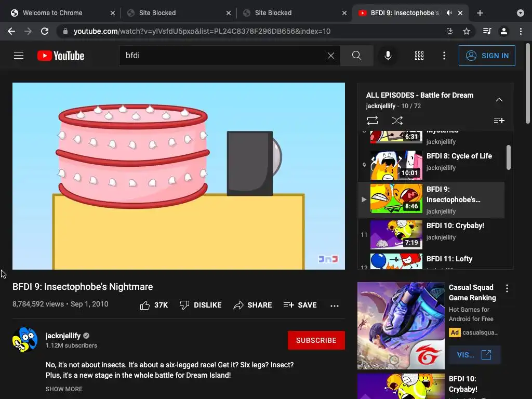Viewport: 532px width, 399px height.
Task: Click the video player to pause
Action: click(x=179, y=176)
